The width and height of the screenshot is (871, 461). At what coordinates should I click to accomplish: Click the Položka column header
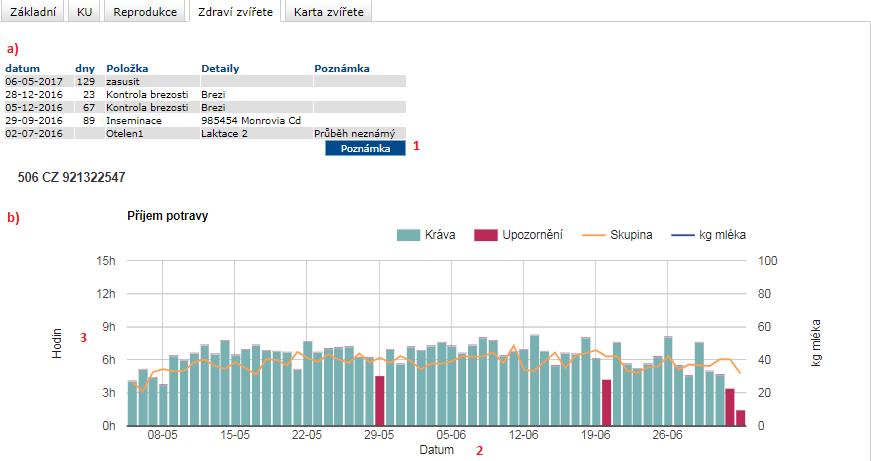point(127,68)
